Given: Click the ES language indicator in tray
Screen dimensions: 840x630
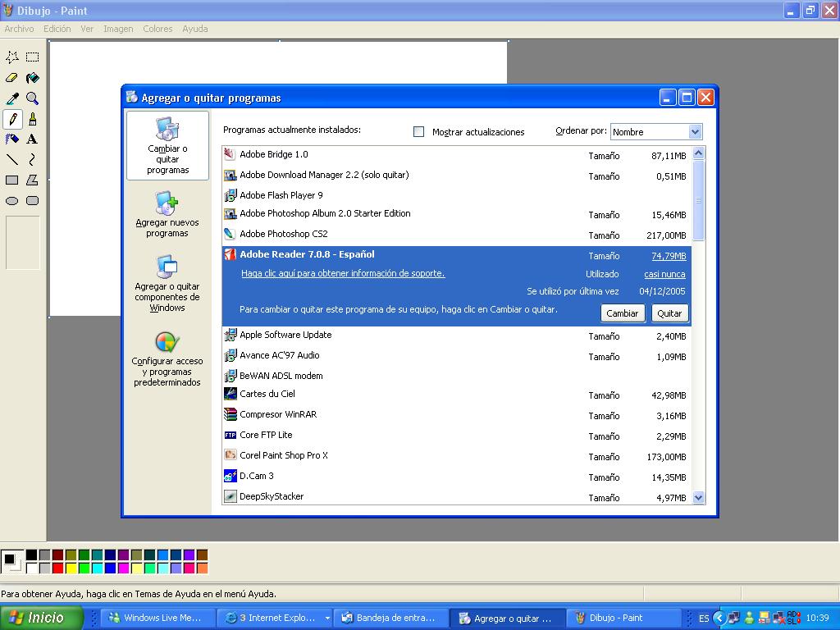Looking at the screenshot, I should [x=704, y=619].
